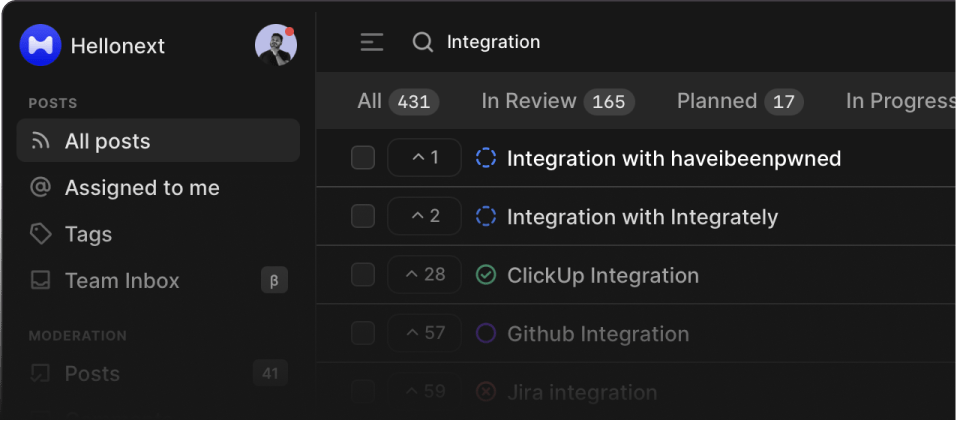Image resolution: width=956 pixels, height=421 pixels.
Task: Click the search magnifier icon
Action: pos(423,42)
